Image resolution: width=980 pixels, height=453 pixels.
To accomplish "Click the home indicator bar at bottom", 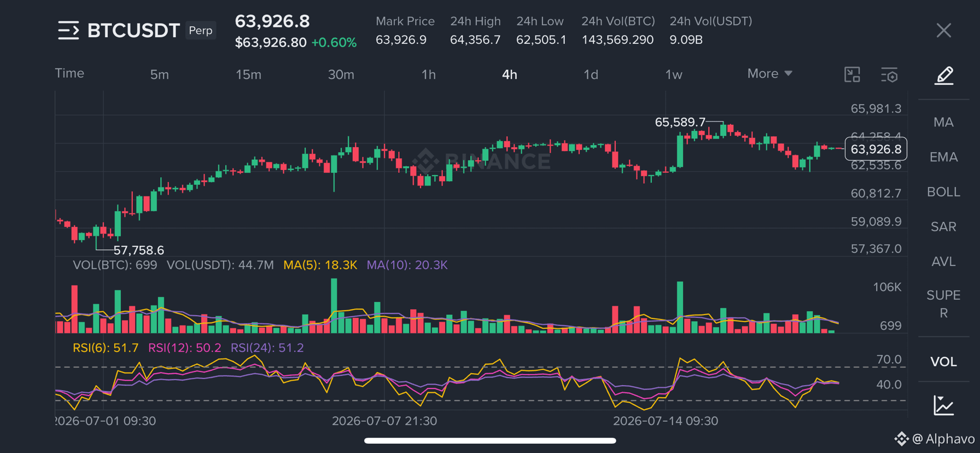I will [490, 440].
